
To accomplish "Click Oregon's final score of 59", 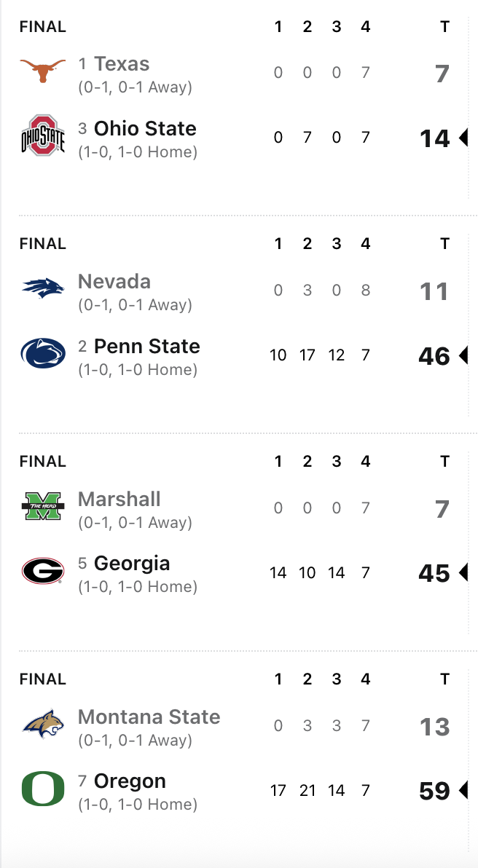I will [x=434, y=791].
